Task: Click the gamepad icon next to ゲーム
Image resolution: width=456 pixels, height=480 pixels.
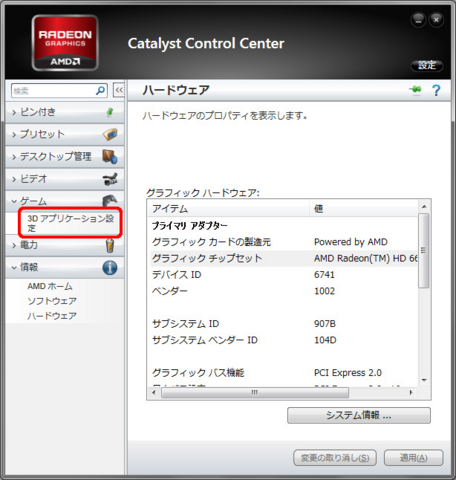Action: coord(110,201)
